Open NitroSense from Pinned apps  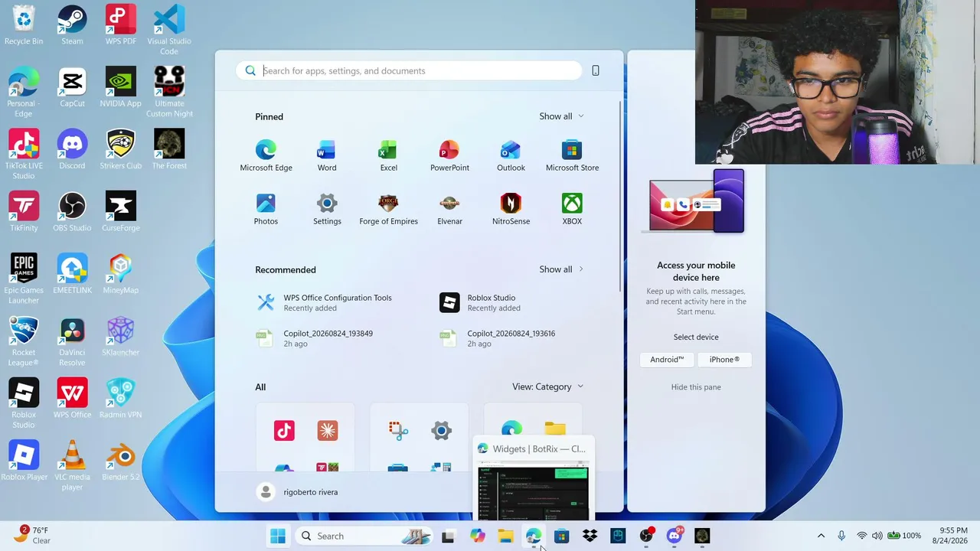(x=511, y=210)
